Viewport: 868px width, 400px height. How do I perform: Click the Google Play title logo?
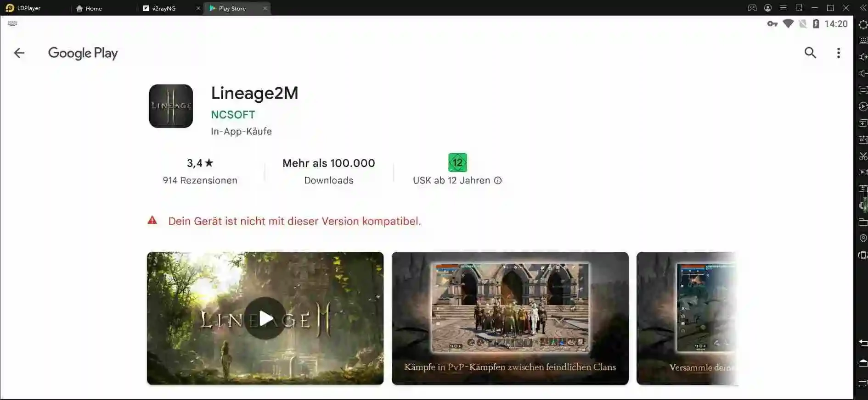point(83,53)
